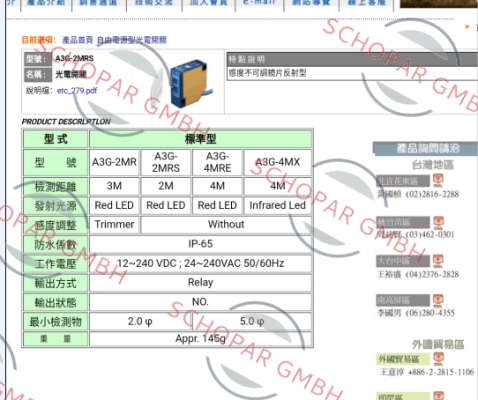Open the 銷售通道 navigation tab
The image size is (478, 400).
(x=99, y=3)
